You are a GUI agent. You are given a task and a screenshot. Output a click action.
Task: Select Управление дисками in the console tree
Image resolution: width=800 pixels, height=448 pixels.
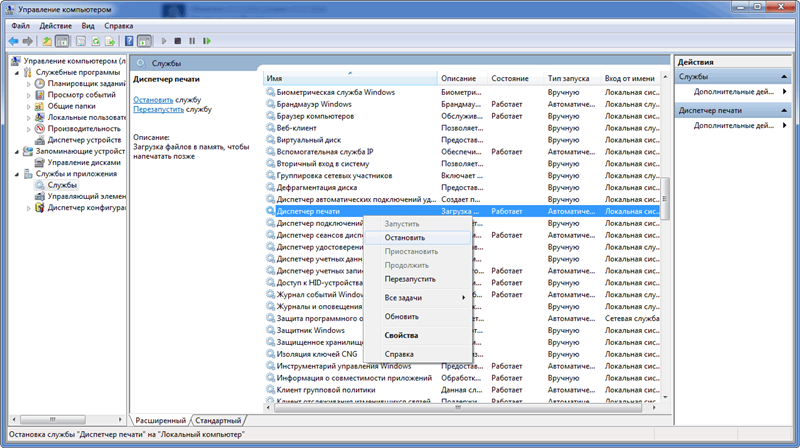tap(84, 162)
